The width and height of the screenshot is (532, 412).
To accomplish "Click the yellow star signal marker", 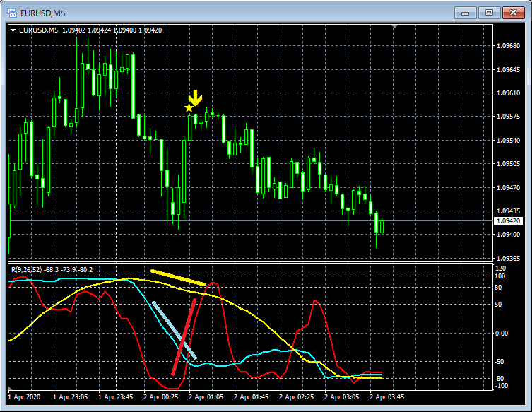I will pyautogui.click(x=189, y=108).
